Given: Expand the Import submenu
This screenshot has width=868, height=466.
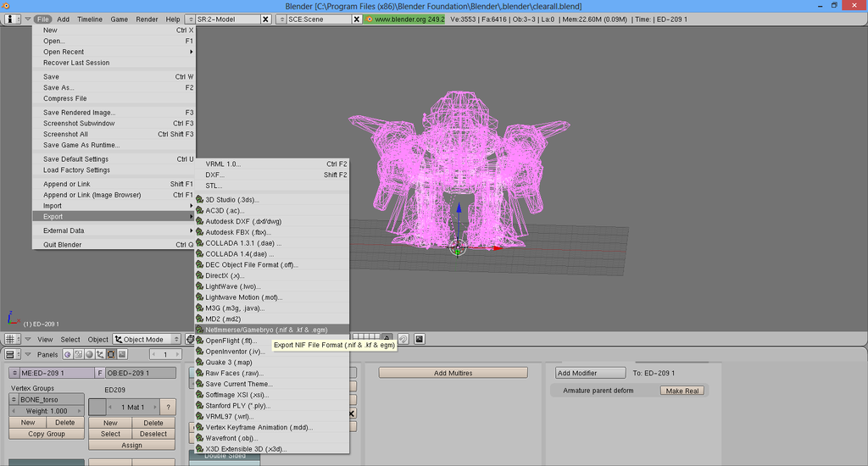Looking at the screenshot, I should point(114,206).
